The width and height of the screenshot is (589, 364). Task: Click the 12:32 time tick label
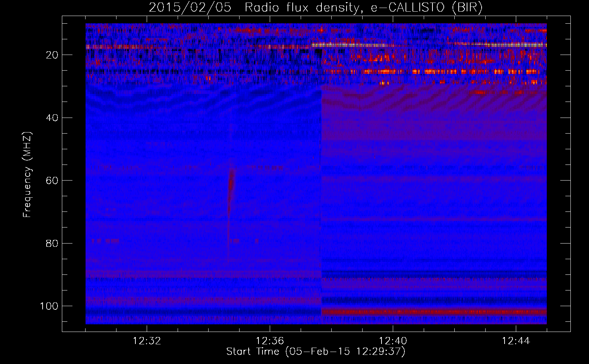click(x=147, y=341)
